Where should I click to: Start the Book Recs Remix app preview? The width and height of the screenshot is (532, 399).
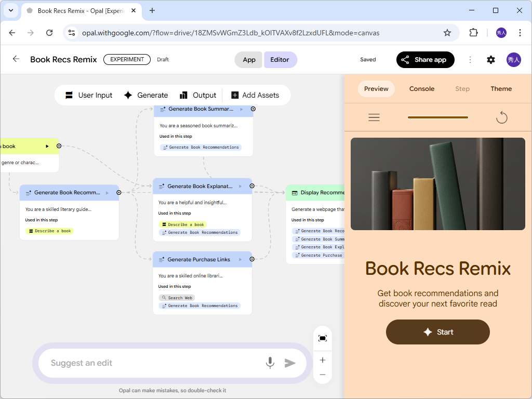437,332
